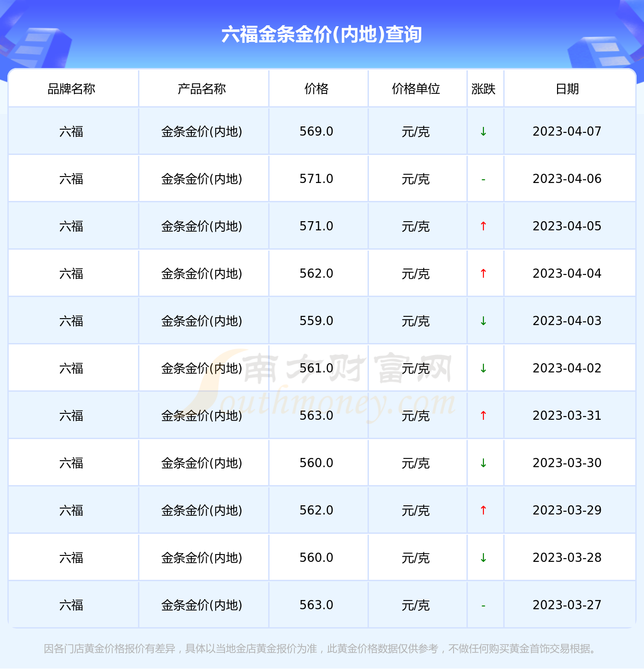Click the red up arrow for 2023-04-04
The height and width of the screenshot is (669, 644).
(483, 274)
